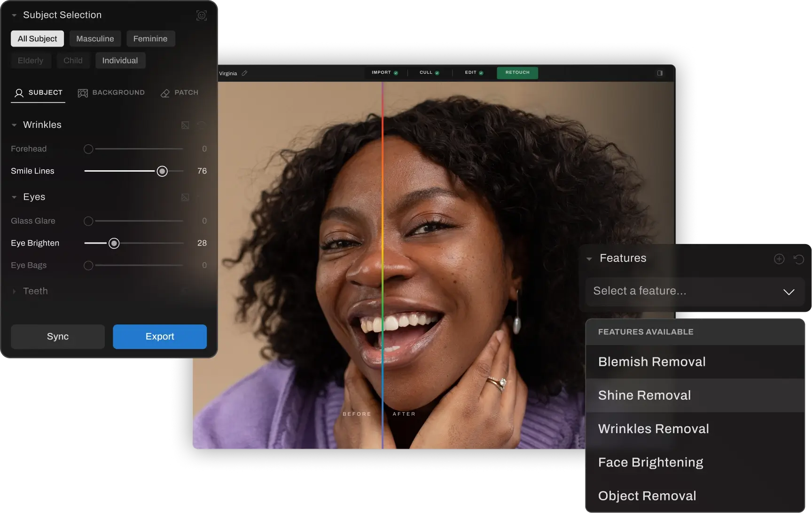Click the Eye Brighten value 28

point(202,243)
